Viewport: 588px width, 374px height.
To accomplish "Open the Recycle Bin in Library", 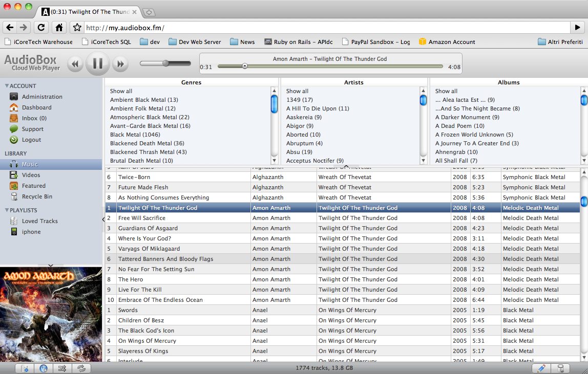I will pos(37,196).
